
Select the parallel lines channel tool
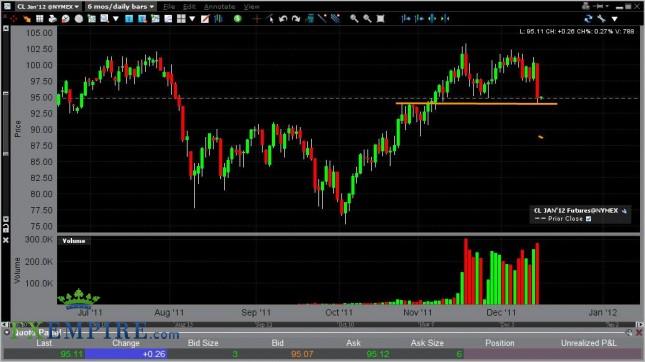tap(335, 19)
